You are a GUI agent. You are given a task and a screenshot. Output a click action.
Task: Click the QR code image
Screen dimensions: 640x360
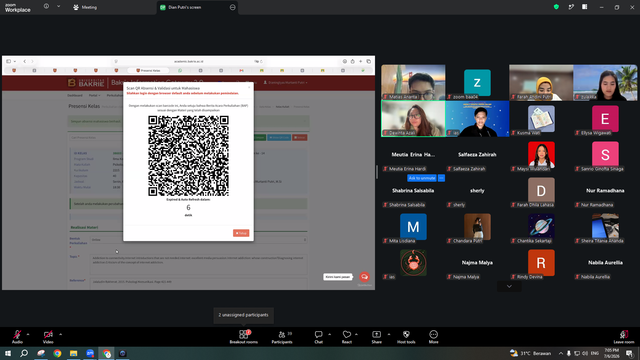tap(188, 156)
